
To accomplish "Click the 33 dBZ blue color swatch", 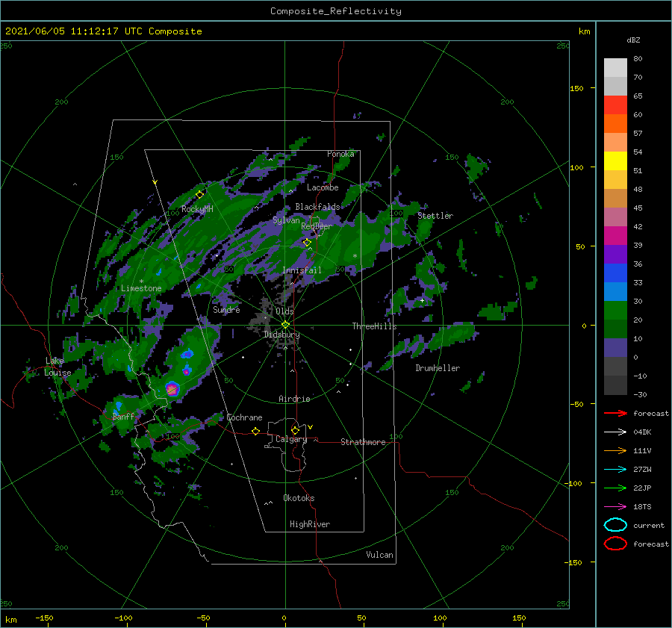I will pyautogui.click(x=615, y=273).
